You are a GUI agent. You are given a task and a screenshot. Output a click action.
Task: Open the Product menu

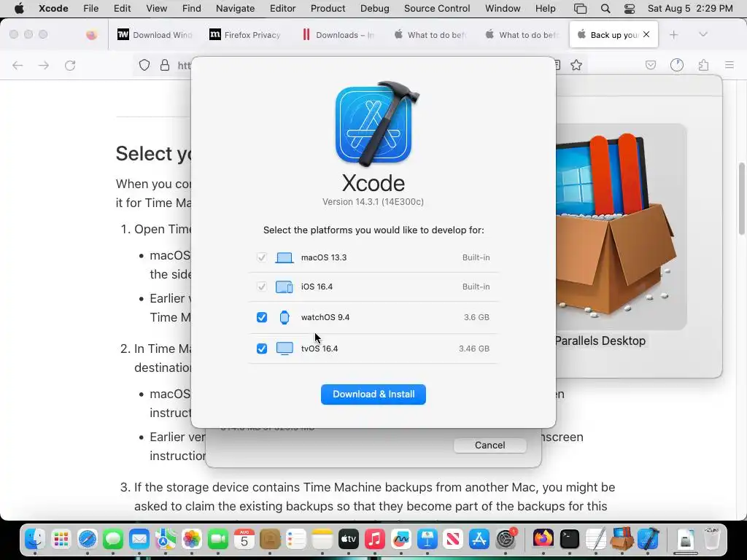pos(328,9)
